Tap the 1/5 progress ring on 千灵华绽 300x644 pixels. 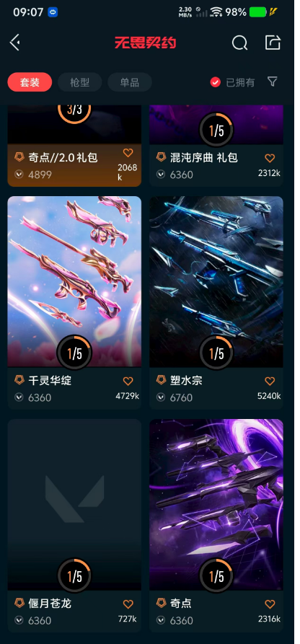[74, 353]
